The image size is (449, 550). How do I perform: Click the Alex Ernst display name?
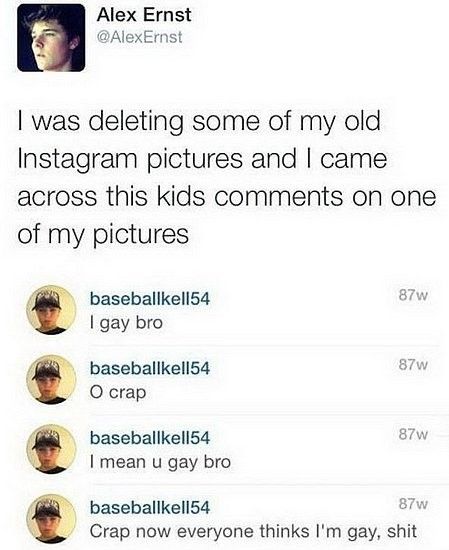(144, 15)
